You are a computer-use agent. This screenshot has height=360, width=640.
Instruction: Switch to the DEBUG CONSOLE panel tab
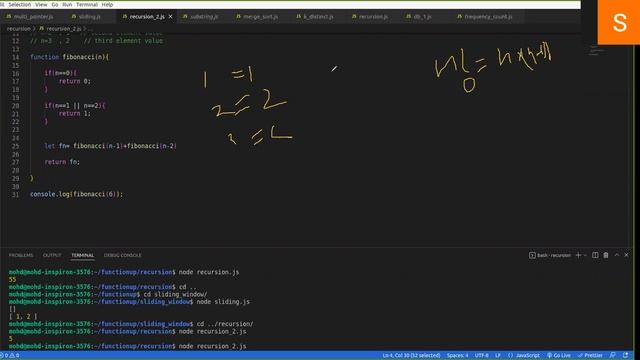click(x=122, y=255)
